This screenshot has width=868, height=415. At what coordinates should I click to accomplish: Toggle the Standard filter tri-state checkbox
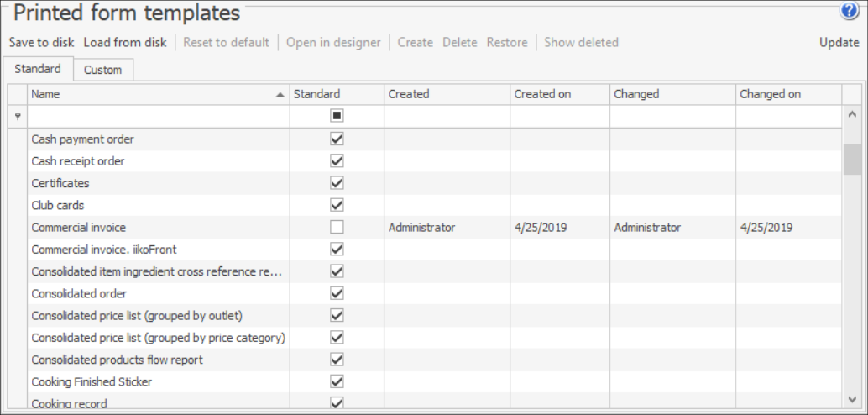coord(337,116)
